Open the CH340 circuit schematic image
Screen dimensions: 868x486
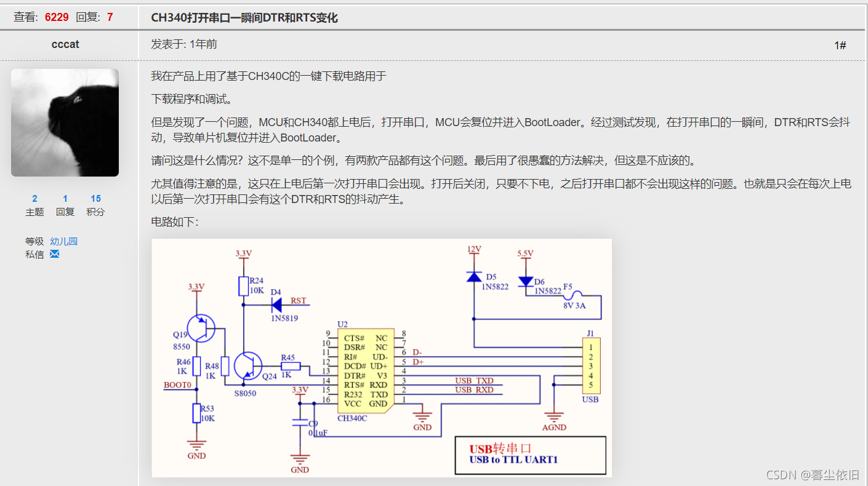click(382, 358)
